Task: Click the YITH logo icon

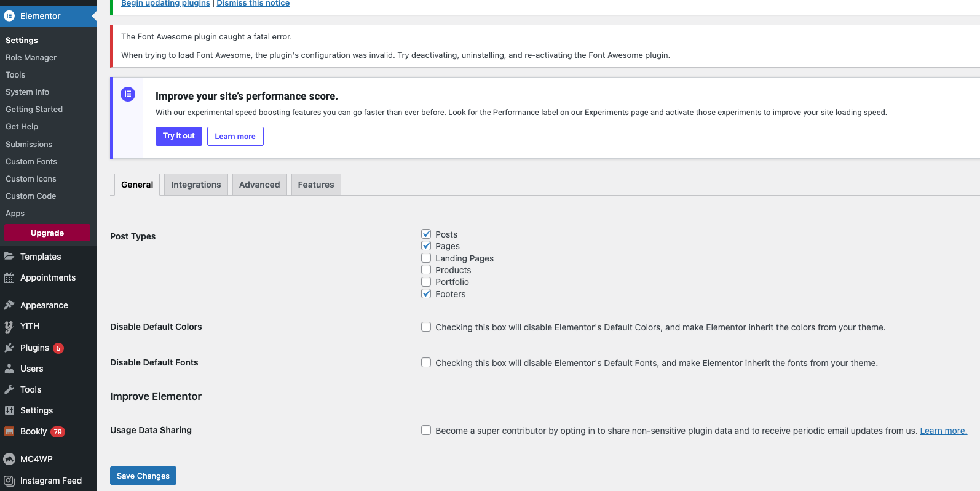Action: (9, 326)
